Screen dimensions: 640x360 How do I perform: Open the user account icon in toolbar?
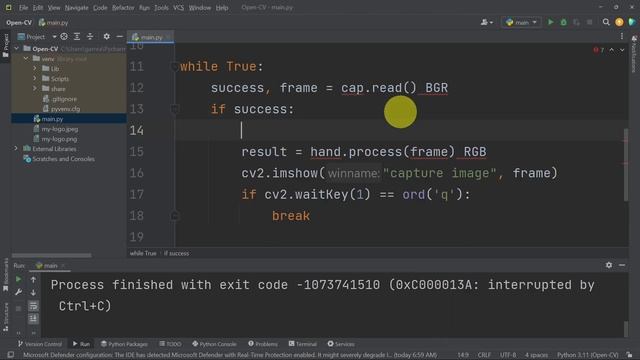click(487, 22)
